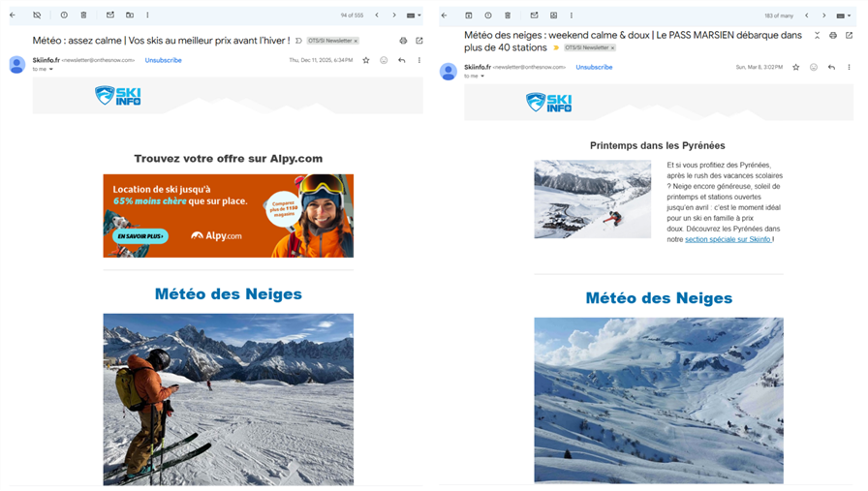Expand 'to me' details in right email

482,76
